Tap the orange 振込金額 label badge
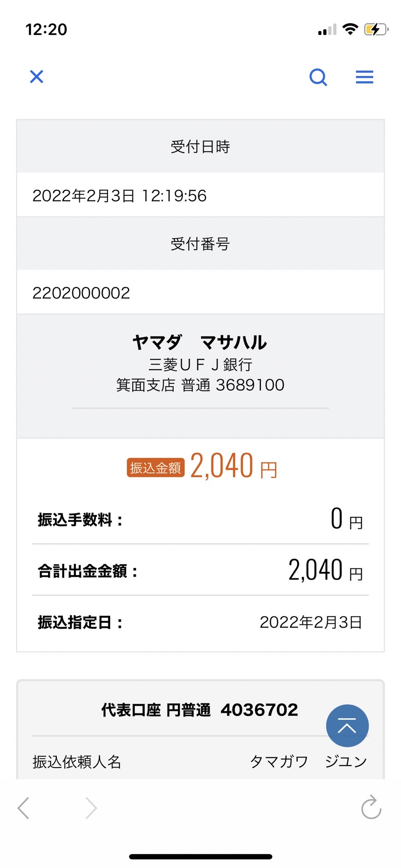Screen dimensions: 401x868 (x=155, y=468)
